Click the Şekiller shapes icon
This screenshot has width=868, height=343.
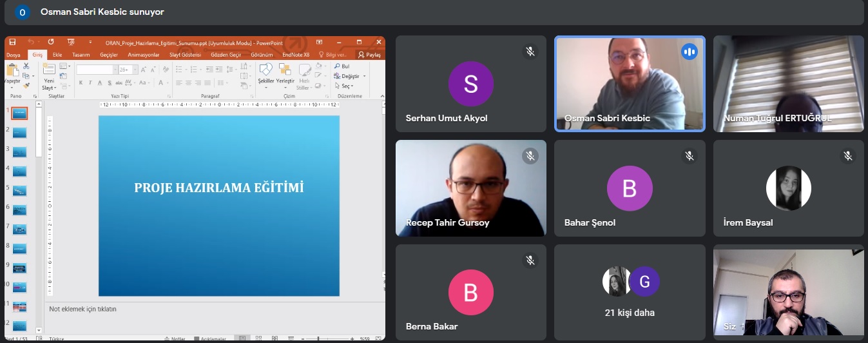pyautogui.click(x=265, y=69)
